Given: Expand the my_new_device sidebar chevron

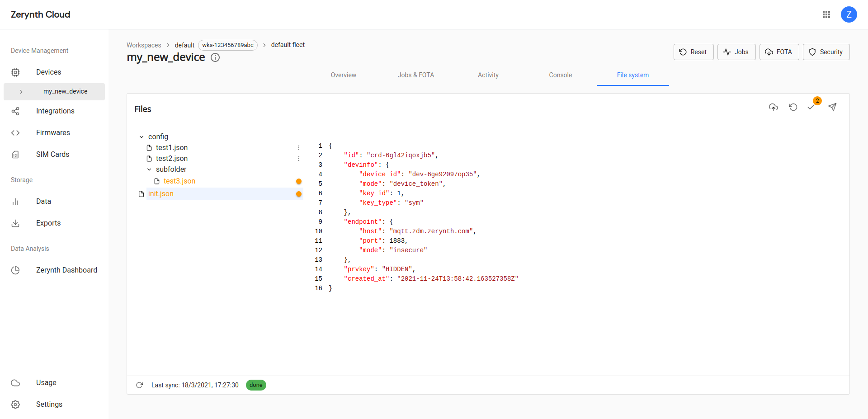Looking at the screenshot, I should pyautogui.click(x=21, y=92).
